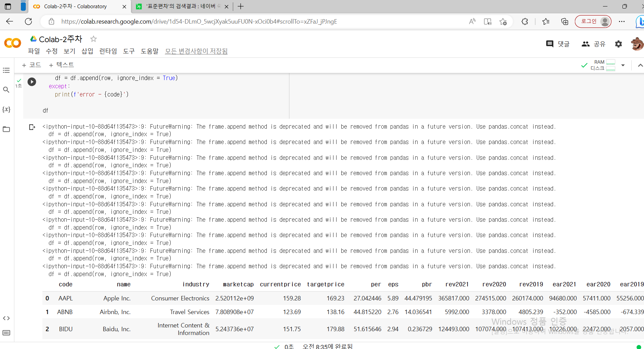Open immersive reader icon in address bar
Image resolution: width=644 pixels, height=349 pixels.
488,22
